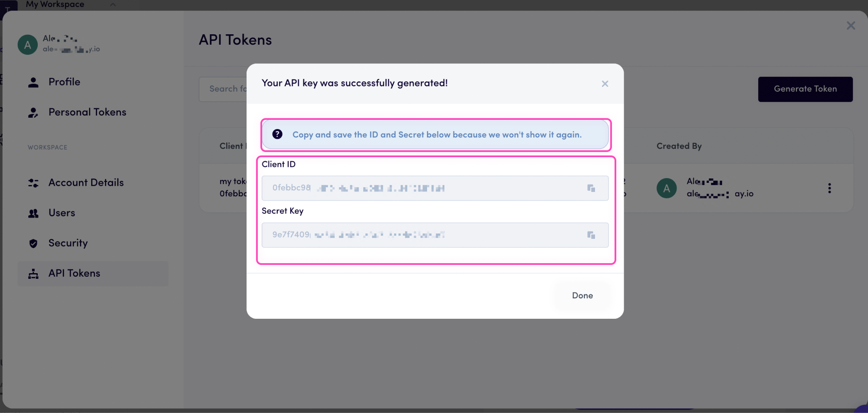Copy the Client ID value
Screen dimensions: 868x413
591,188
